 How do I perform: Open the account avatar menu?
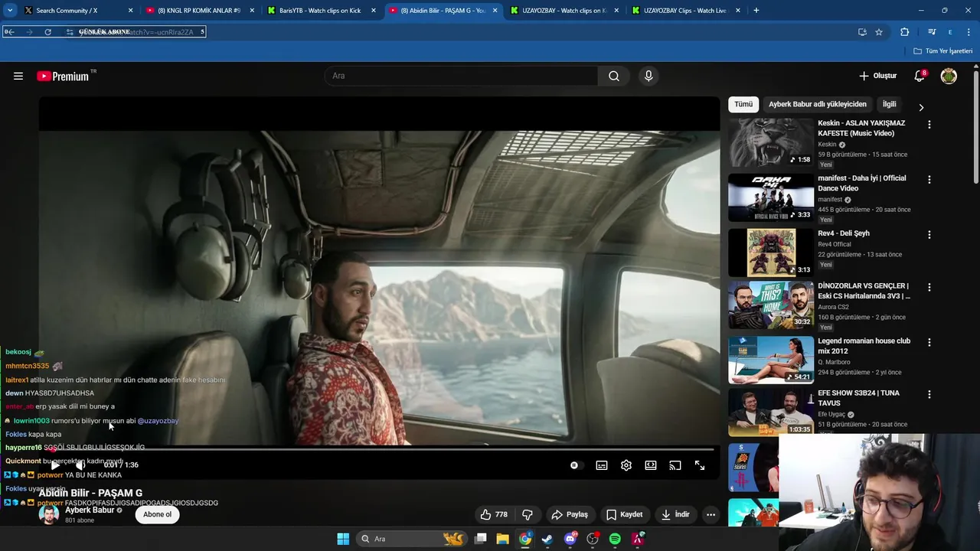click(949, 76)
